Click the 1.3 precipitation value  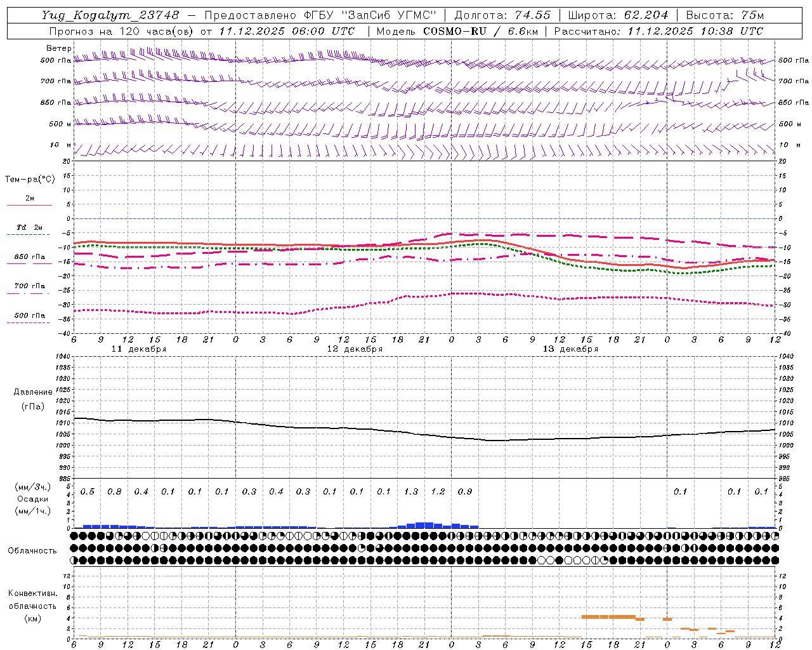click(411, 492)
